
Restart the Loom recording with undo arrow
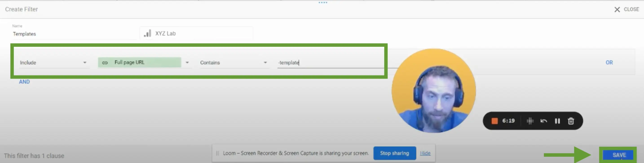coord(543,121)
